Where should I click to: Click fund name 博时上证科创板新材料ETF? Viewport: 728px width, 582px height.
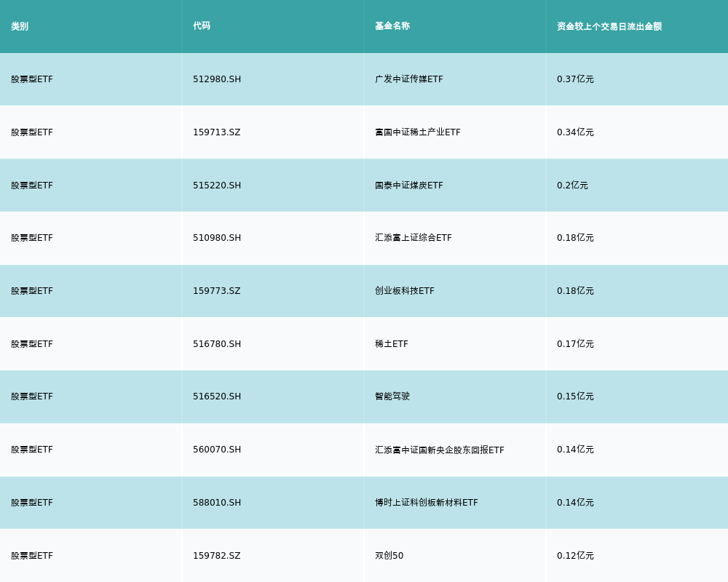pos(426,503)
